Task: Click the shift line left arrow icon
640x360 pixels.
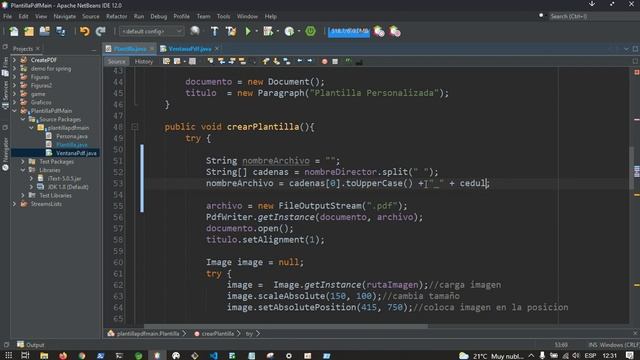Action: [x=300, y=61]
